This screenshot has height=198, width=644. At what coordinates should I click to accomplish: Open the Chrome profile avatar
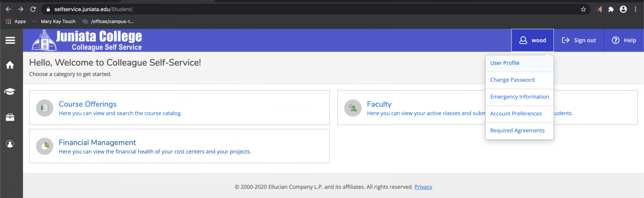click(x=623, y=9)
